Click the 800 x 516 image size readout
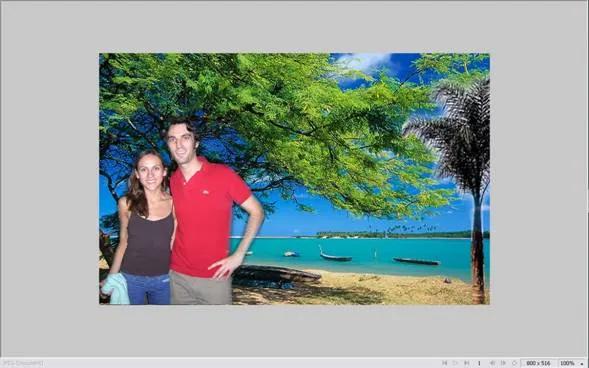The width and height of the screenshot is (589, 368). 538,363
